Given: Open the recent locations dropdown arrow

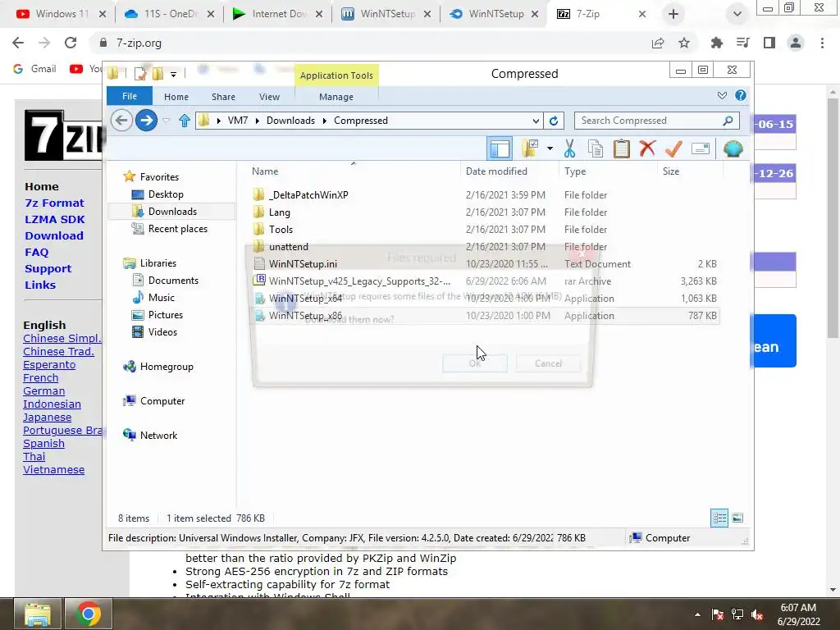Looking at the screenshot, I should pos(166,121).
